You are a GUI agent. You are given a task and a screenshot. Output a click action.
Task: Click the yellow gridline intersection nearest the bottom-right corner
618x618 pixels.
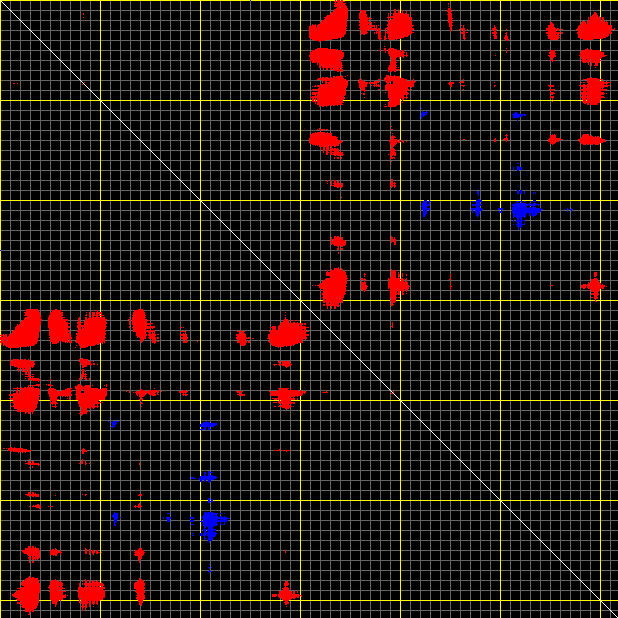pyautogui.click(x=500, y=500)
